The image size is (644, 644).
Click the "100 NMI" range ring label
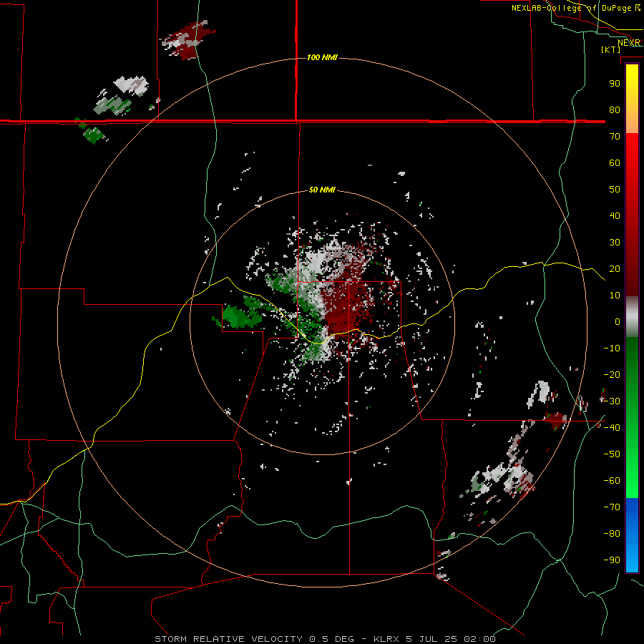pyautogui.click(x=322, y=57)
